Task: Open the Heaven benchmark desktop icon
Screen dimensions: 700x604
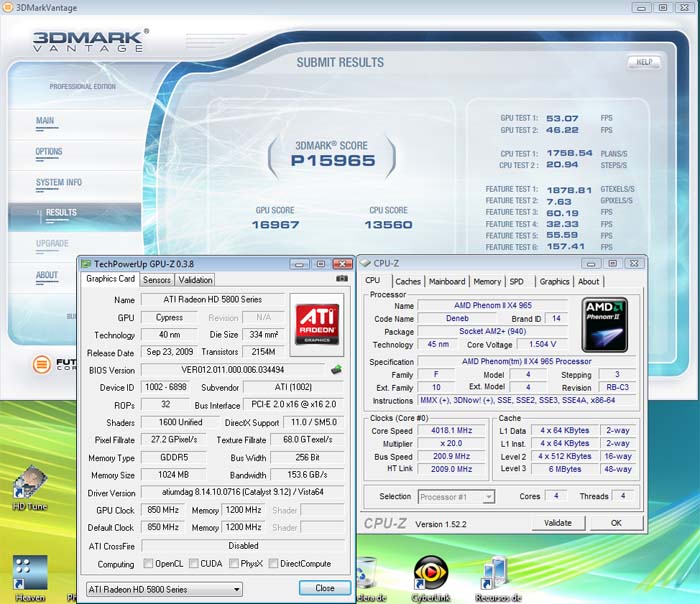Action: pos(30,578)
